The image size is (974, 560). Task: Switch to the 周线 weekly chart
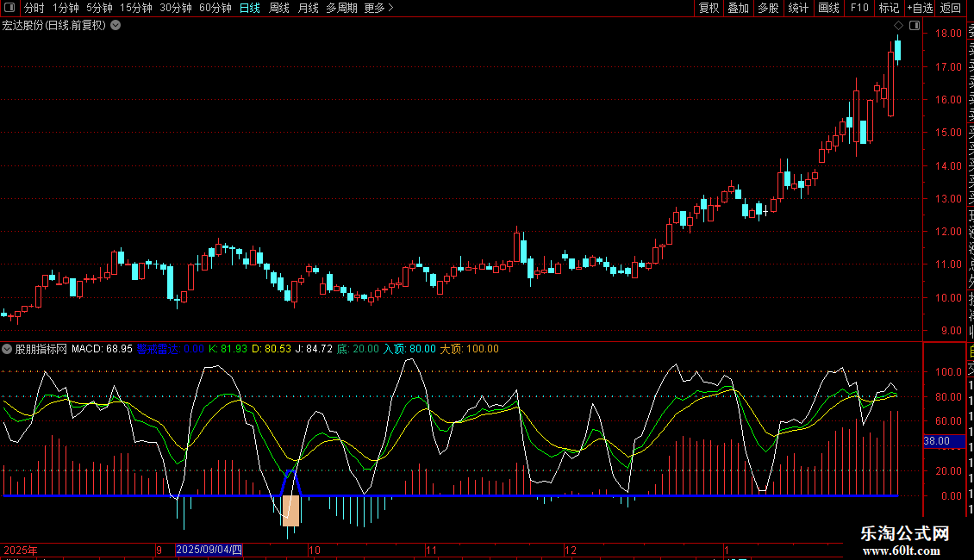tap(279, 9)
